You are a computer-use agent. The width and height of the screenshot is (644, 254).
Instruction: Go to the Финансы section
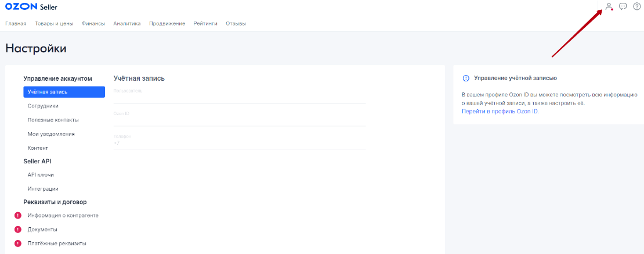(x=93, y=24)
